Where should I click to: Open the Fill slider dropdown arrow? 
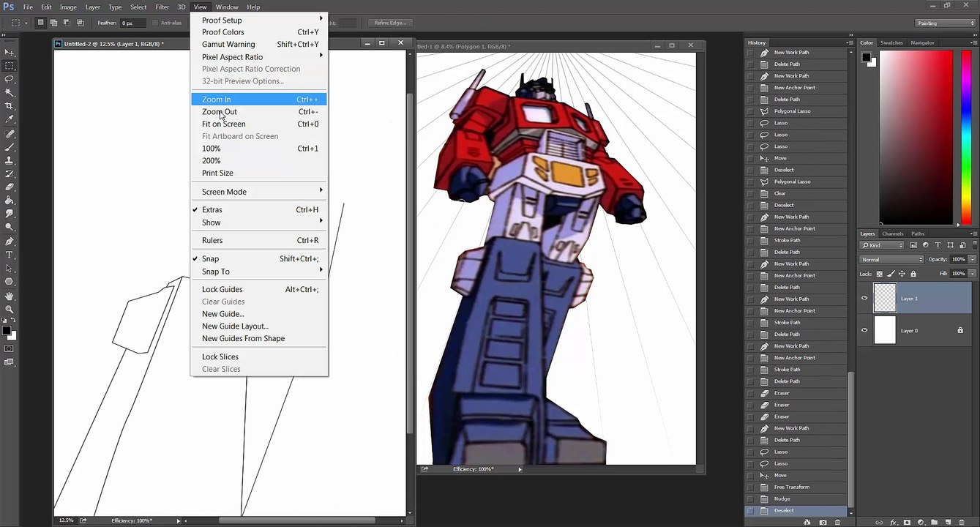tap(972, 274)
